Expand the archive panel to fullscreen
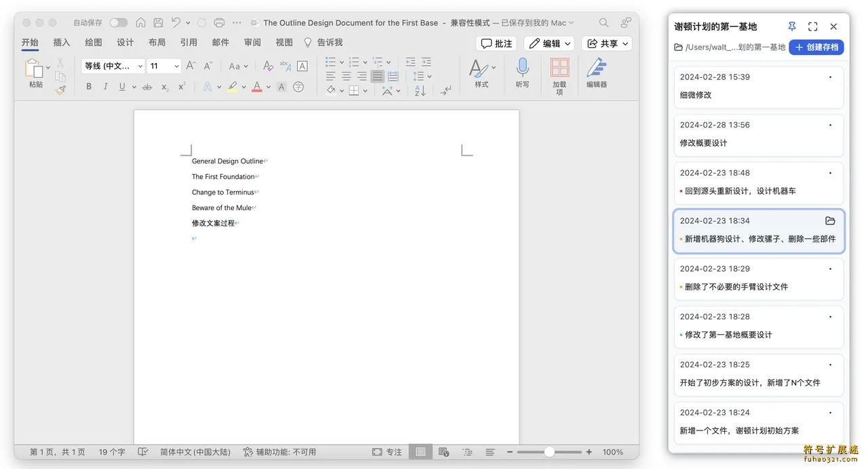 tap(813, 26)
